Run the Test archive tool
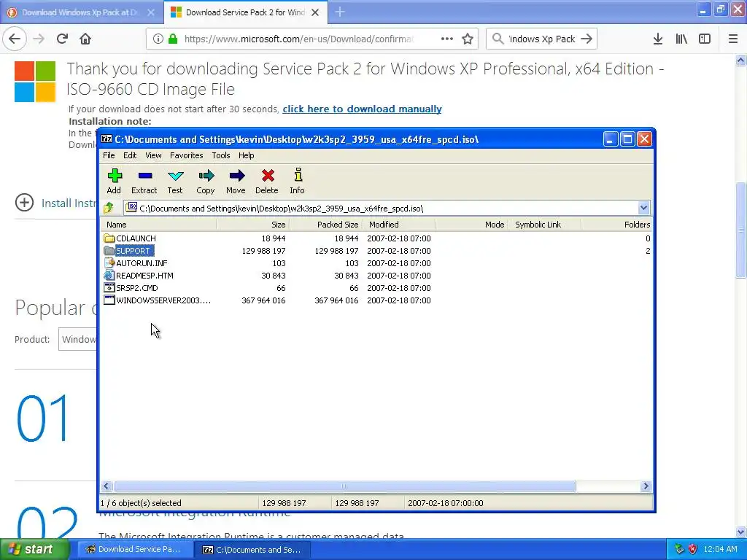747x560 pixels. [175, 181]
